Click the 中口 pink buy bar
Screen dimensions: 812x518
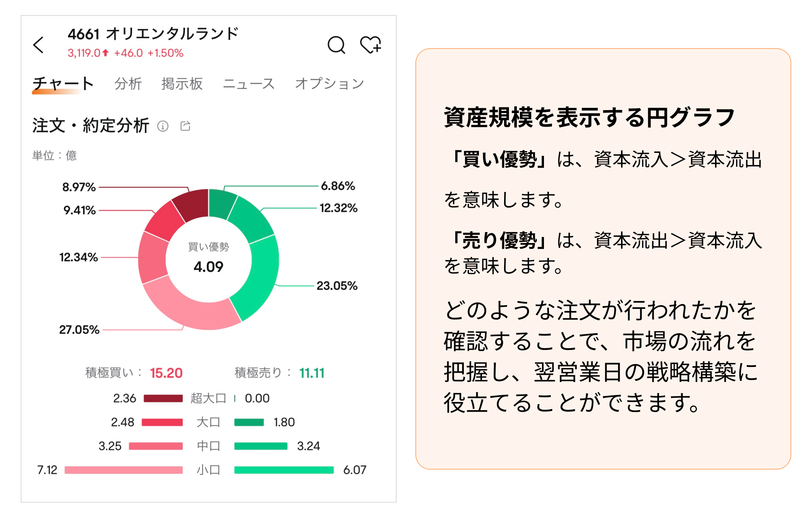point(156,446)
